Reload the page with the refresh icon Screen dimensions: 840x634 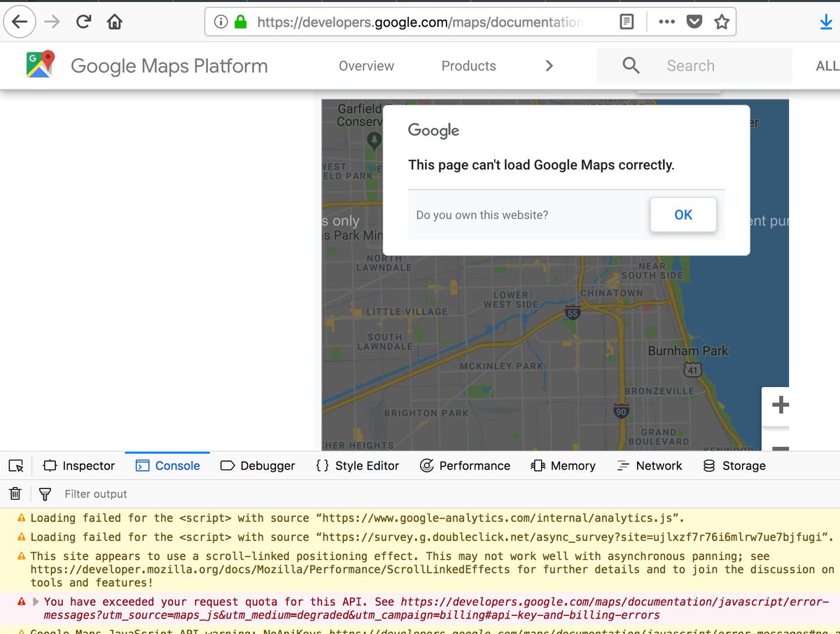coord(83,22)
